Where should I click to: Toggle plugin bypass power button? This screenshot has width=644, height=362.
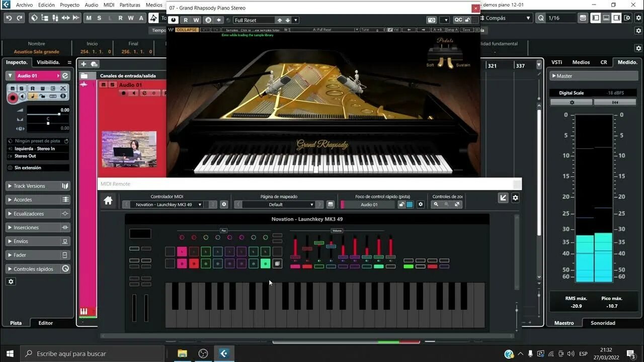[174, 20]
